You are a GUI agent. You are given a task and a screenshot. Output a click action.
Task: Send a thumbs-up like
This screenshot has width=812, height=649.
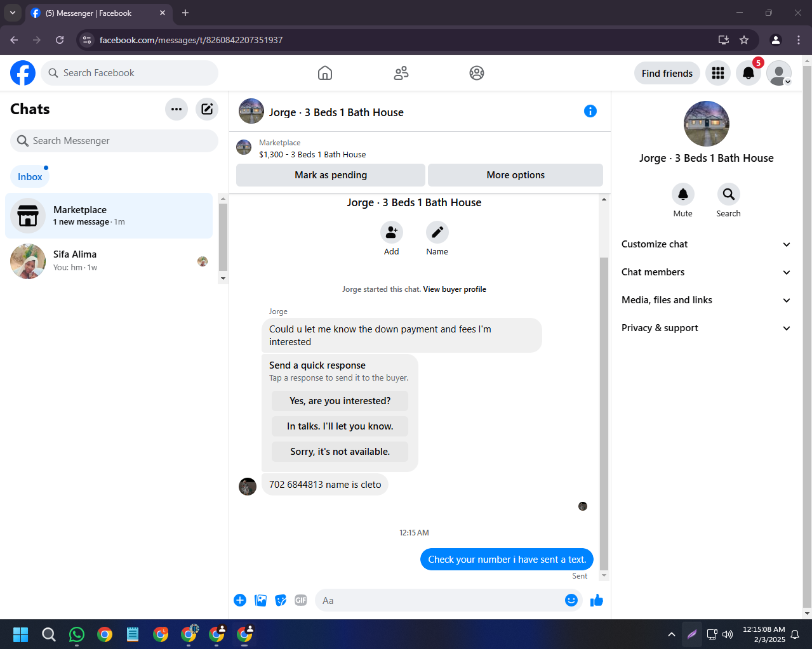(x=597, y=600)
